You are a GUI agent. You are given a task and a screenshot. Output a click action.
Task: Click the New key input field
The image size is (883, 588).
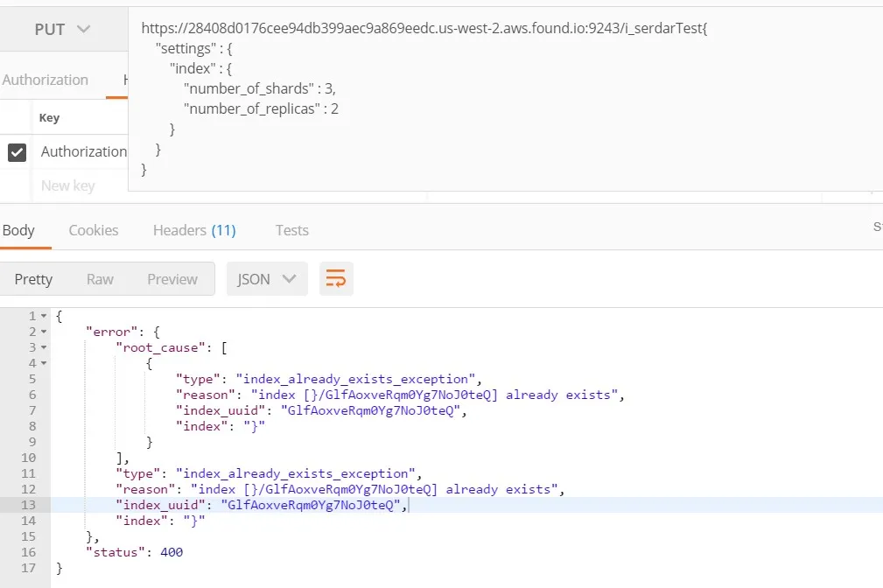click(68, 185)
